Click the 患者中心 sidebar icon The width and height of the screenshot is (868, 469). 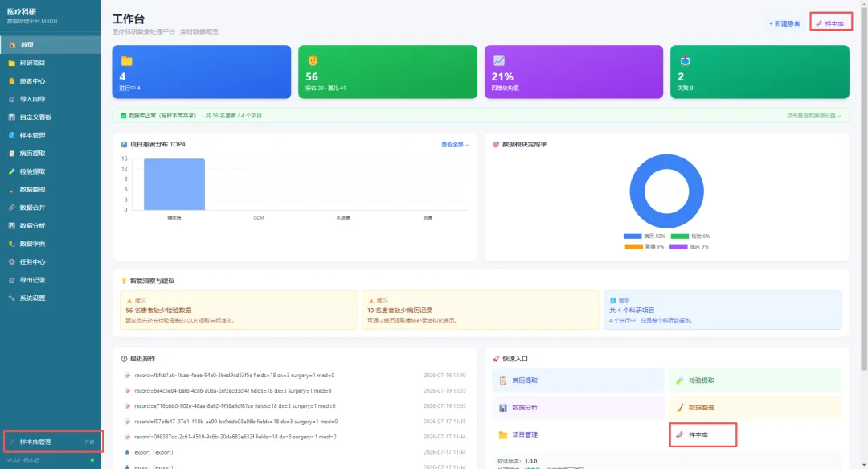point(11,81)
